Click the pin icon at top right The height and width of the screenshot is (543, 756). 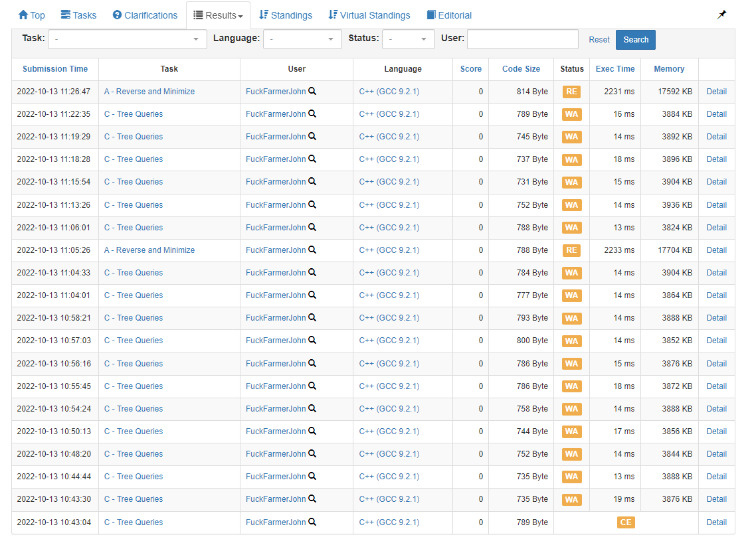pyautogui.click(x=721, y=15)
